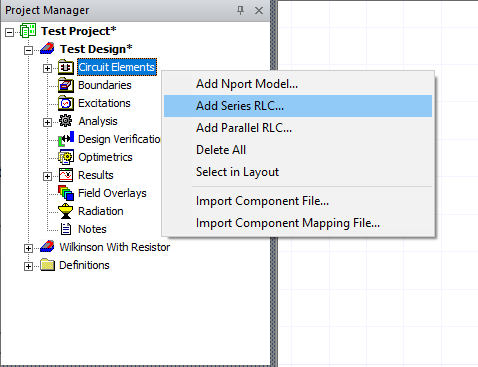Select the Analysis tree label

point(98,121)
